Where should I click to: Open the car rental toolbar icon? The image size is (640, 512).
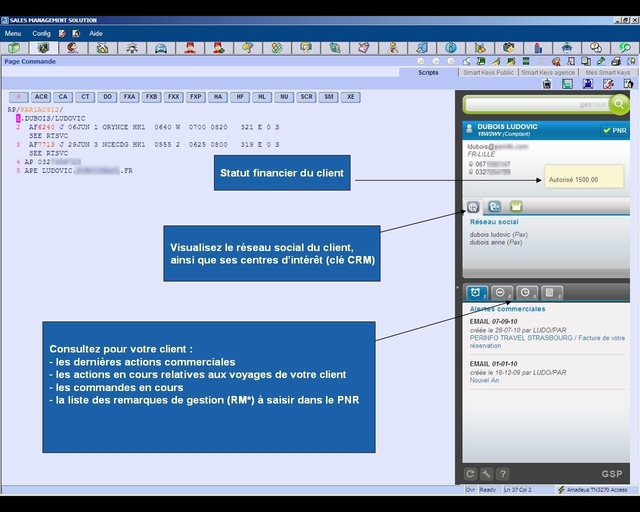(160, 48)
